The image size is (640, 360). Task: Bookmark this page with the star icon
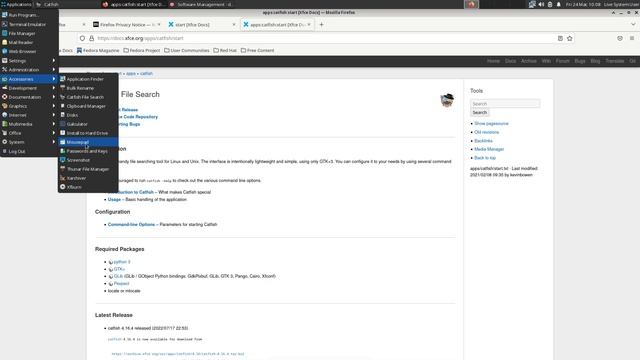pos(570,38)
